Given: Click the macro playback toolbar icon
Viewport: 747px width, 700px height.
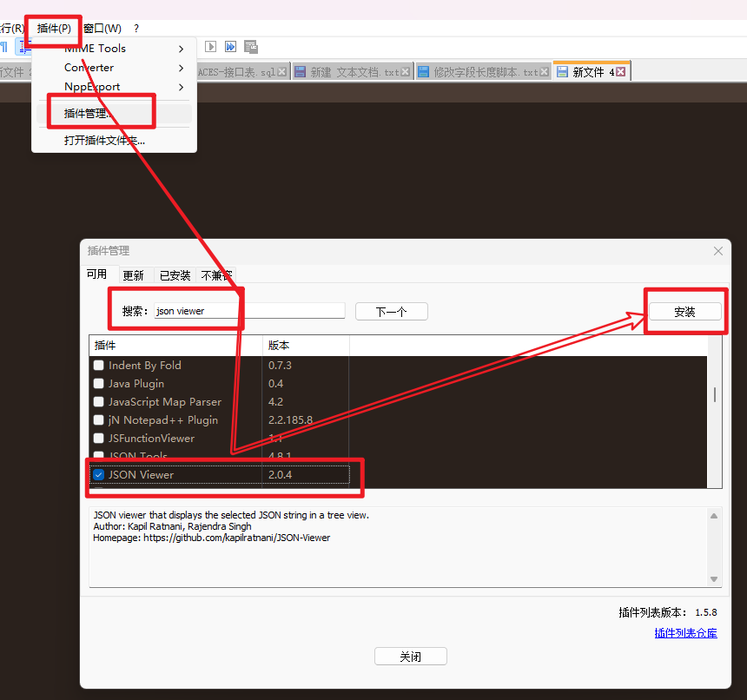Looking at the screenshot, I should coord(211,47).
